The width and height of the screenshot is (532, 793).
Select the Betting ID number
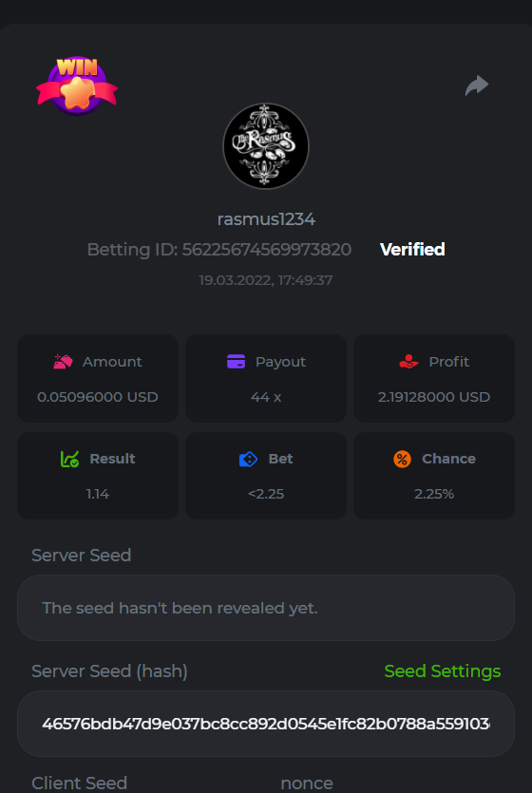(267, 250)
